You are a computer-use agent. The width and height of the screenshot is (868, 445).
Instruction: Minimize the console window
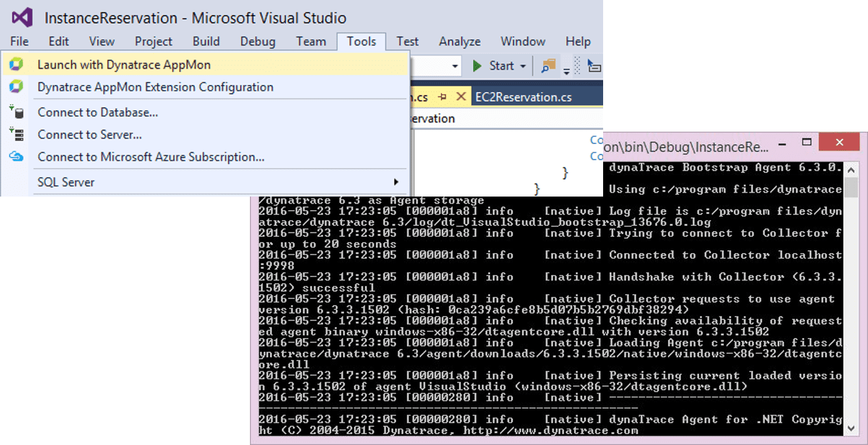pyautogui.click(x=781, y=143)
